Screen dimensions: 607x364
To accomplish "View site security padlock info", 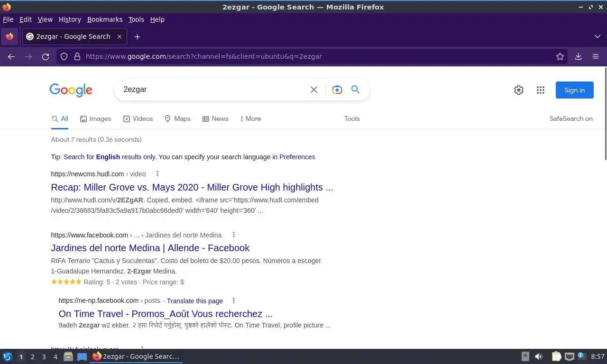I will pyautogui.click(x=77, y=56).
